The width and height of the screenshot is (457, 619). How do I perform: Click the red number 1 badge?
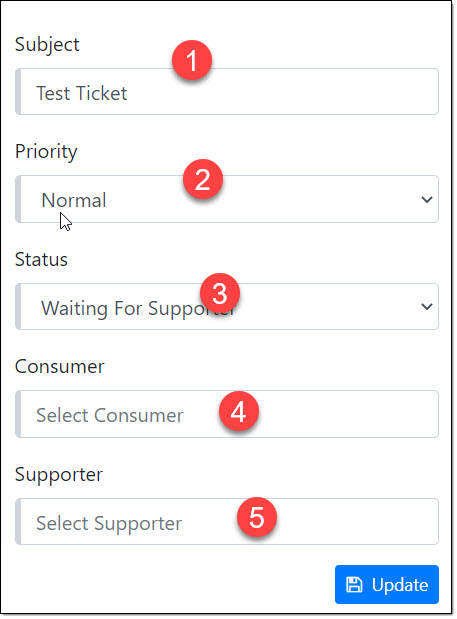point(192,60)
